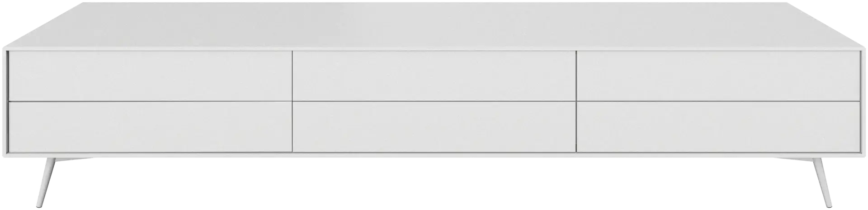The height and width of the screenshot is (210, 868).
Task: Click the bottom rail beneath the drawers
Action: [x=434, y=154]
